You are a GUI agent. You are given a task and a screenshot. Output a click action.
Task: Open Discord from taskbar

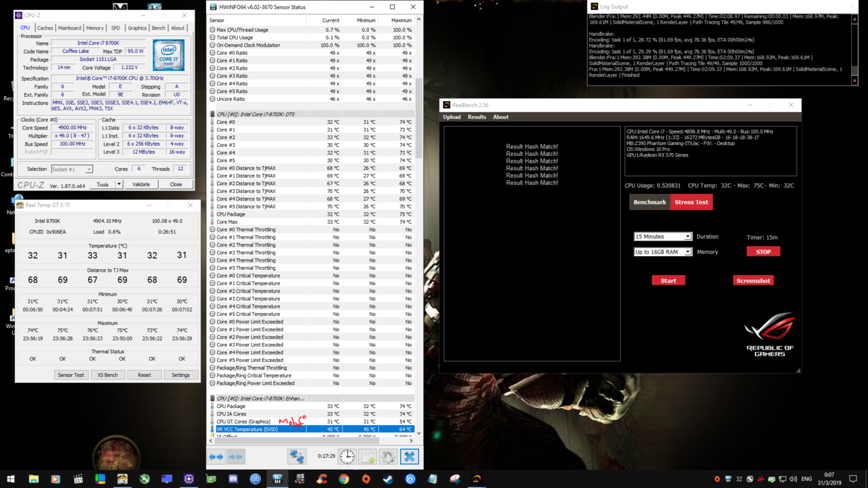pos(233,479)
